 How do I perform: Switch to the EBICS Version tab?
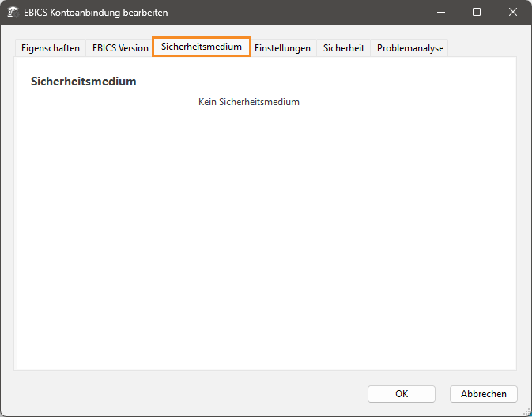click(120, 48)
